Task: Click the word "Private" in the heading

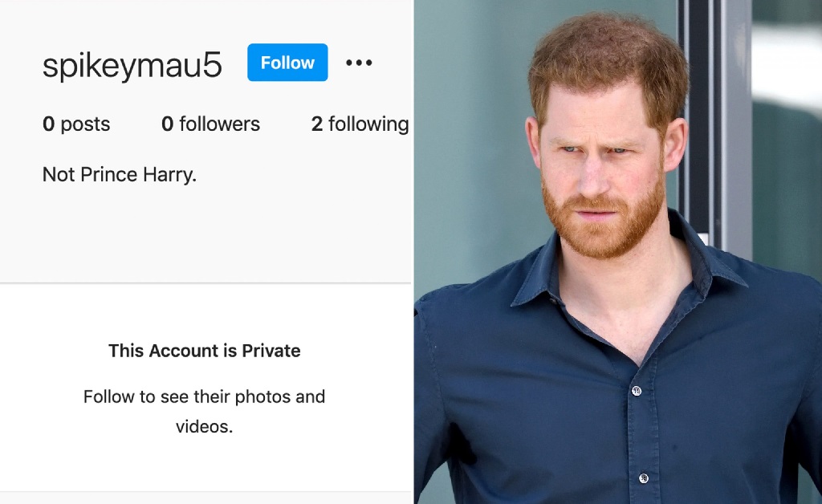Action: point(271,351)
